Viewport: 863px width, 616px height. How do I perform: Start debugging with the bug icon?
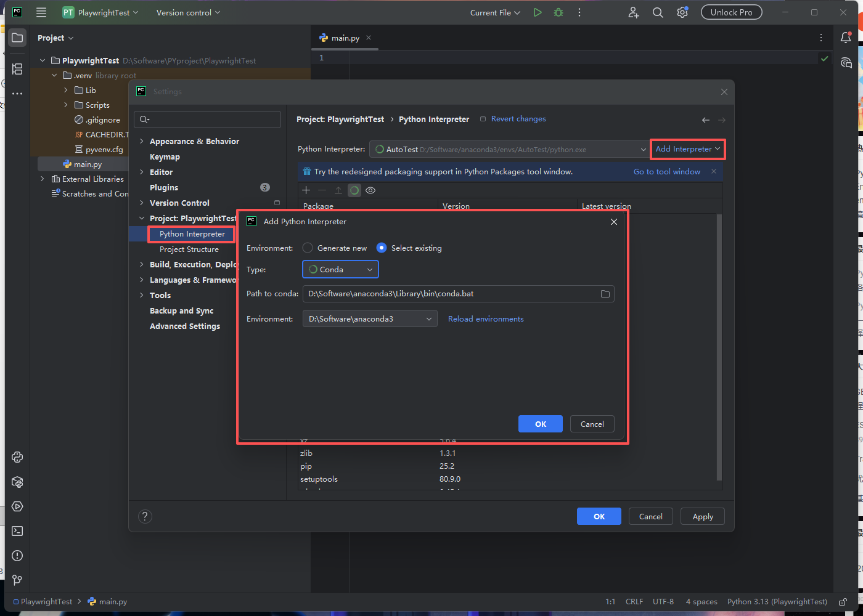(558, 12)
